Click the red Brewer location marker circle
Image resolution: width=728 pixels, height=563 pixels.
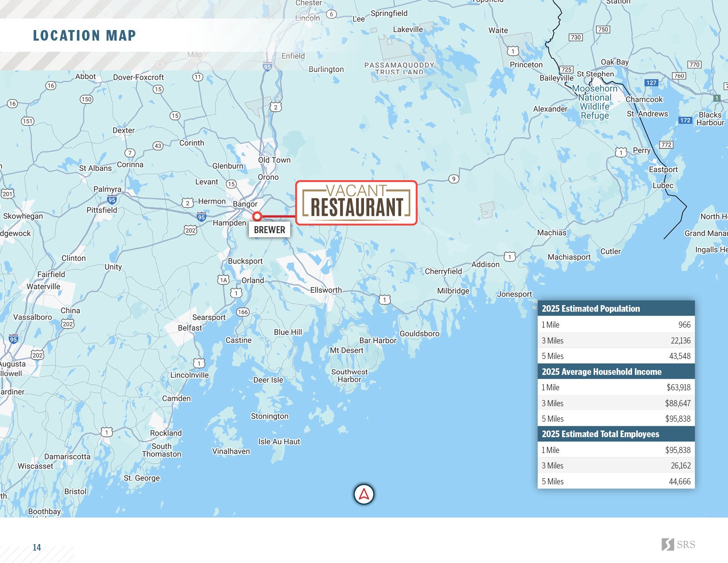[257, 216]
